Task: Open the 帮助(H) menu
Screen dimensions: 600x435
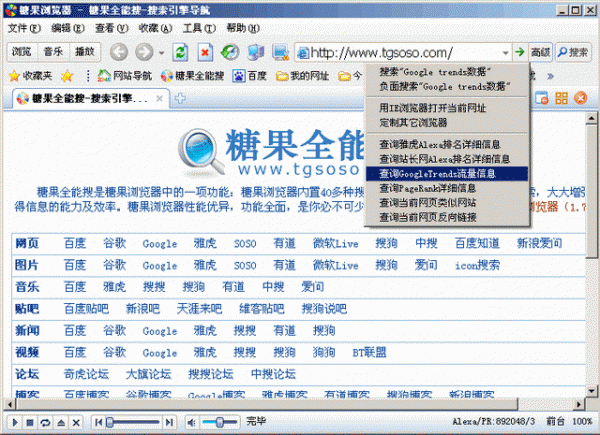Action: 243,28
